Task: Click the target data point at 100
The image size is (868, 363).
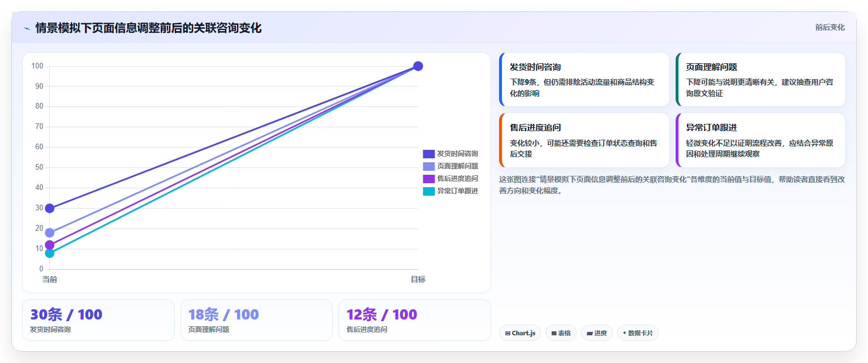Action: click(418, 66)
